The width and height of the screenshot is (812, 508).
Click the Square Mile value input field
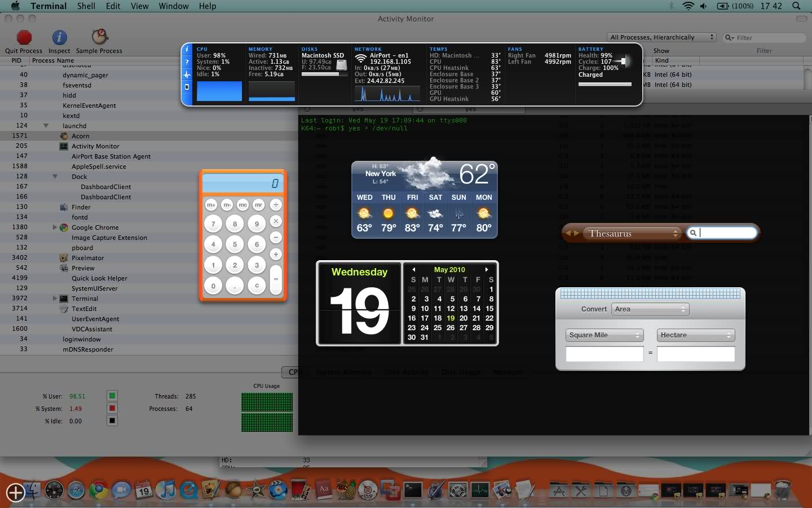click(604, 353)
